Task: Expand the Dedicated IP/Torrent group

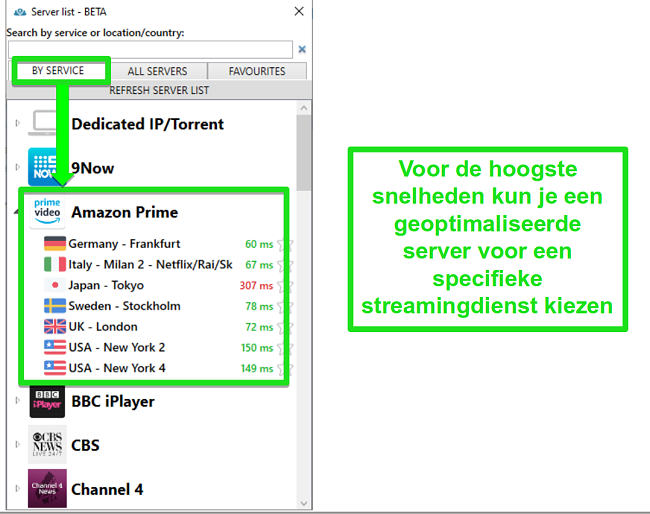Action: tap(17, 123)
